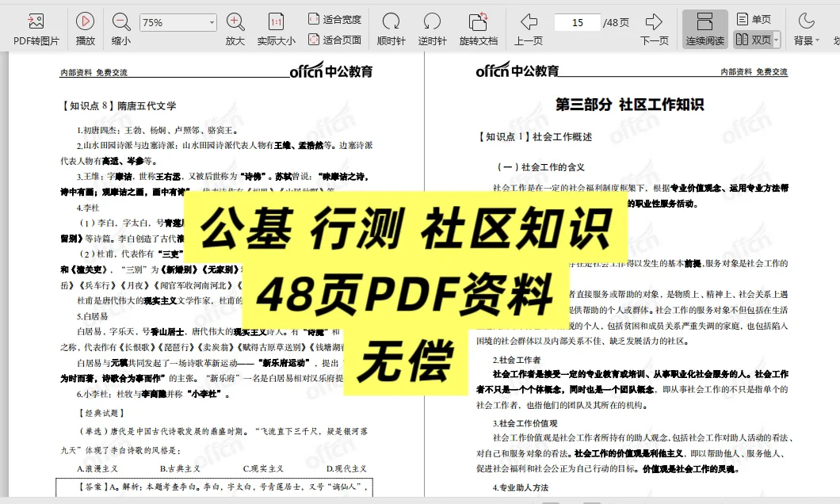This screenshot has width=840, height=504.
Task: Click the 2.社会工作者 subheading
Action: [517, 360]
